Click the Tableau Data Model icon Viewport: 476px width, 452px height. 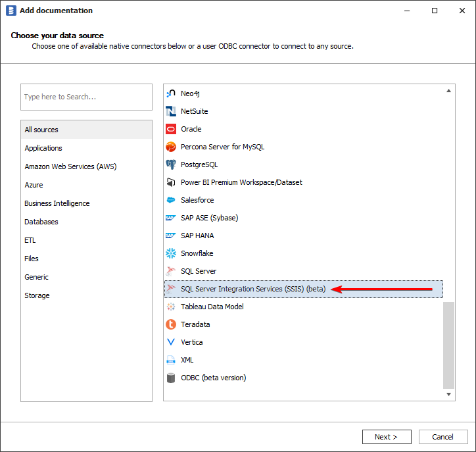tap(171, 307)
